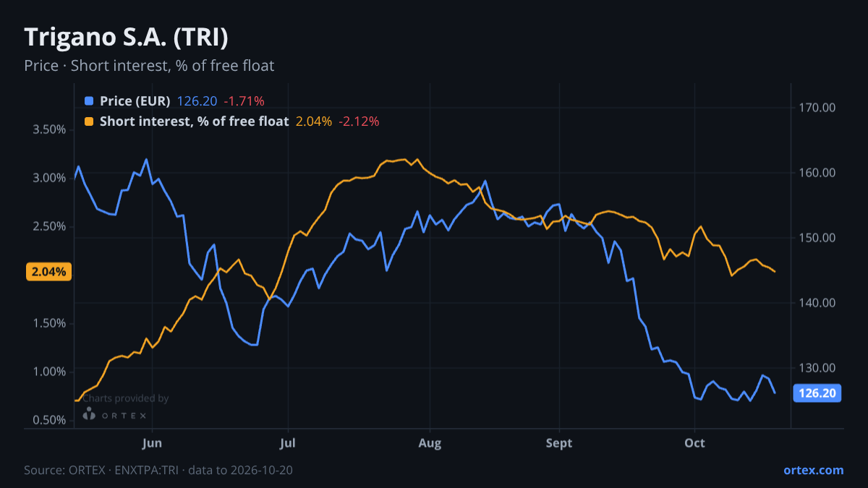Image resolution: width=868 pixels, height=488 pixels.
Task: Click the Jul x-axis label
Action: (x=288, y=442)
